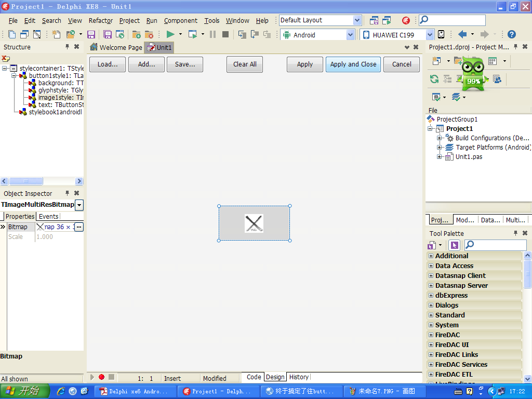Screen dimensions: 532x399
Task: Open the Default Layout dropdown
Action: (x=357, y=20)
